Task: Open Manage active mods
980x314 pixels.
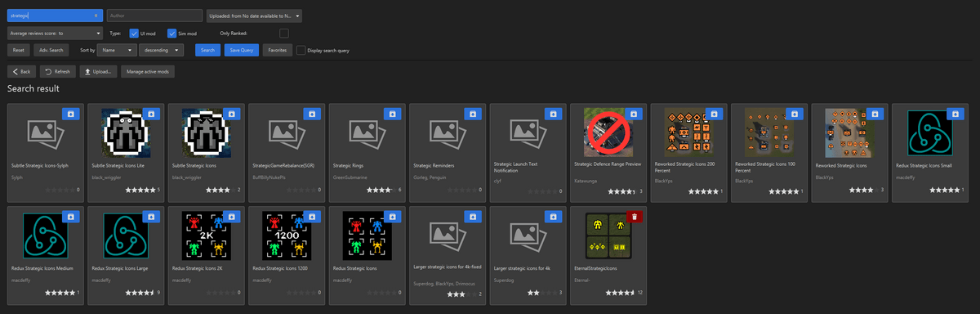Action: [x=147, y=72]
